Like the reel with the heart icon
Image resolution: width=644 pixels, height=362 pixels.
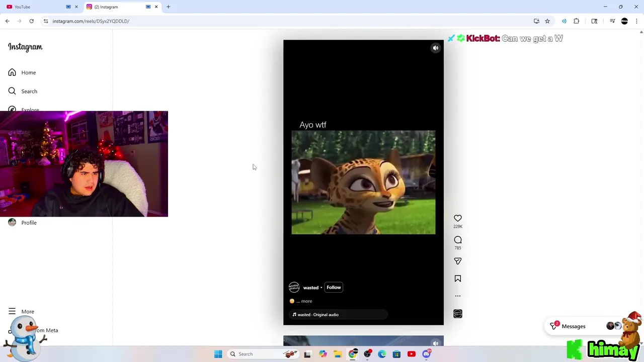(458, 218)
